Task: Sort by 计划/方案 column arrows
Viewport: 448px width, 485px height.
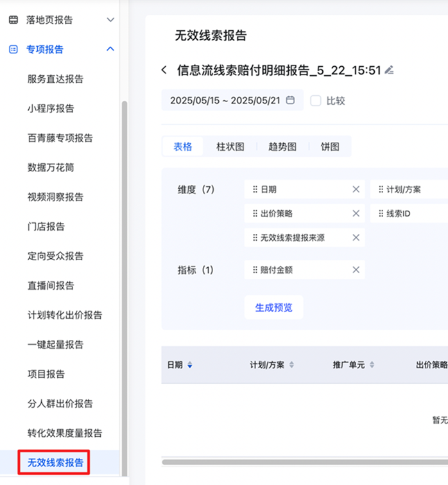Action: pyautogui.click(x=291, y=365)
